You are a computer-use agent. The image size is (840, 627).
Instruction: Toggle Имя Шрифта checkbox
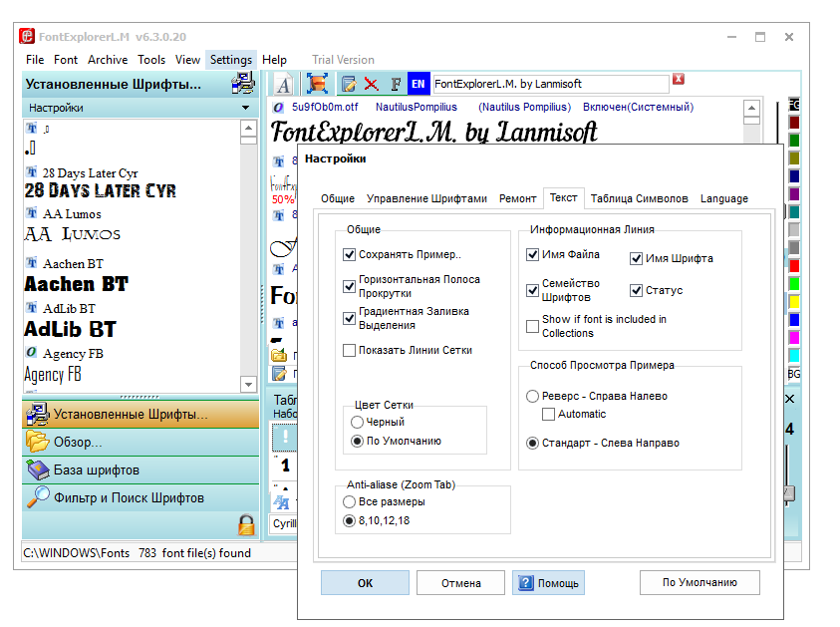[x=637, y=259]
